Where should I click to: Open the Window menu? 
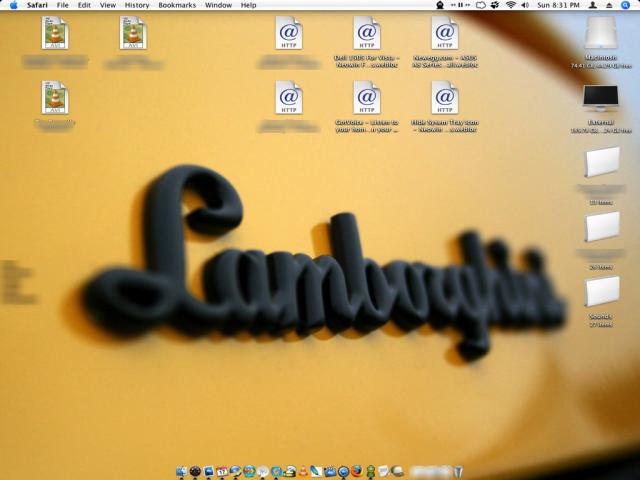218,5
